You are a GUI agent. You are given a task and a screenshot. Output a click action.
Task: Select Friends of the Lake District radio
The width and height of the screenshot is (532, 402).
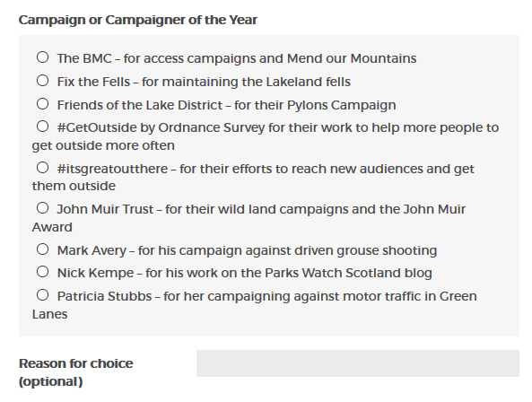(42, 104)
